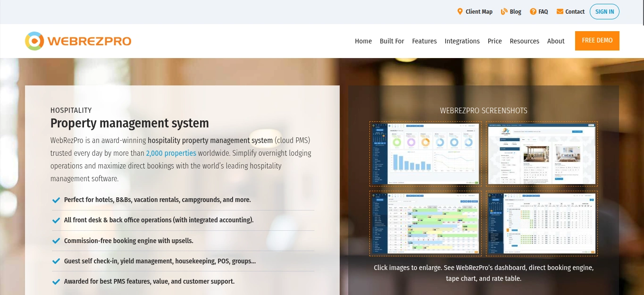
Task: Open the Built For menu
Action: pos(392,41)
